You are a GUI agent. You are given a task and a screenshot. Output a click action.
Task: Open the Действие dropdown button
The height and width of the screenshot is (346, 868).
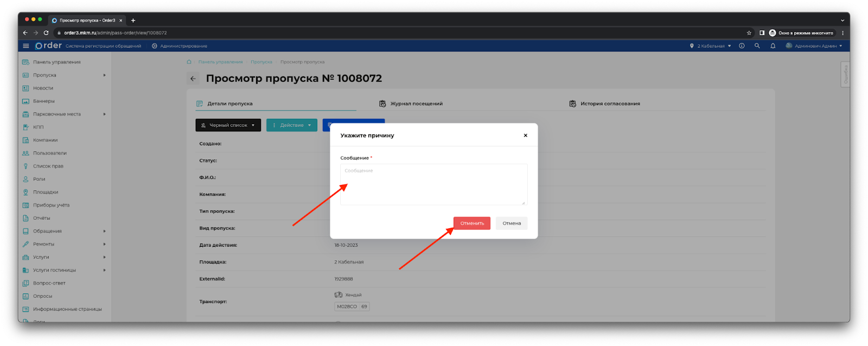click(x=292, y=125)
